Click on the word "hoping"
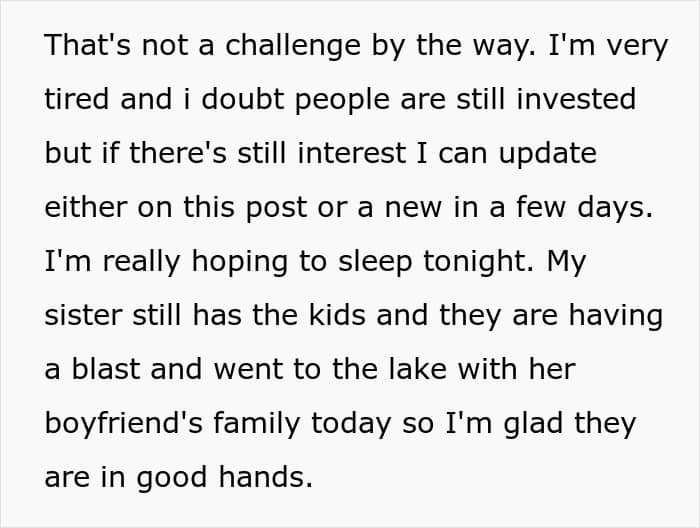Image resolution: width=700 pixels, height=528 pixels. coord(240,262)
